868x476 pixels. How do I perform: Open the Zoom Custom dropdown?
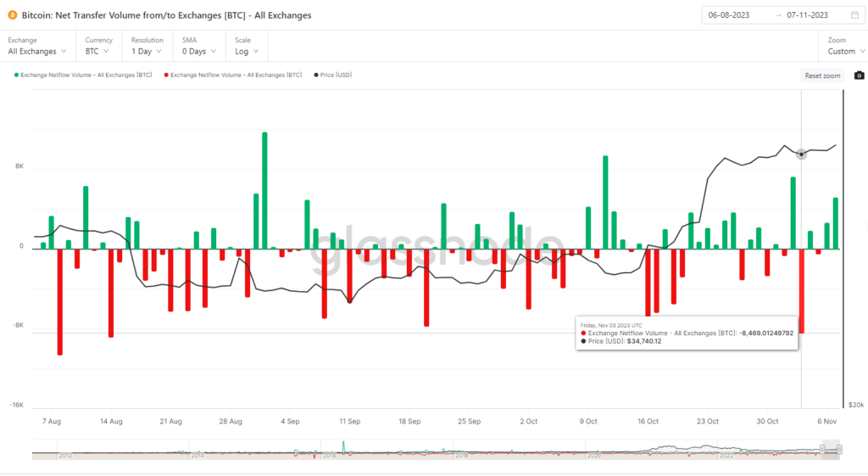pos(847,52)
